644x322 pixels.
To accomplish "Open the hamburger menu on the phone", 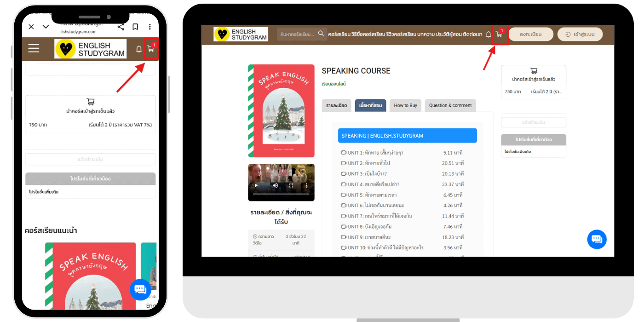I will (x=34, y=48).
